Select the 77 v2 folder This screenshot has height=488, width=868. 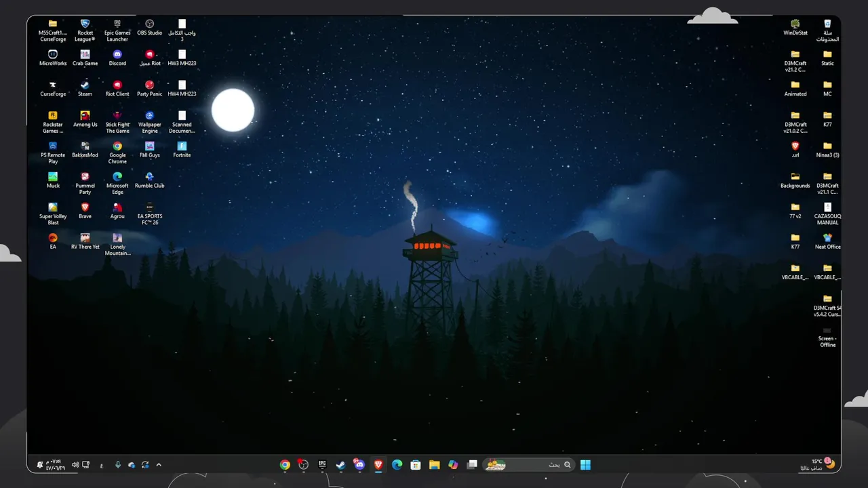click(795, 211)
